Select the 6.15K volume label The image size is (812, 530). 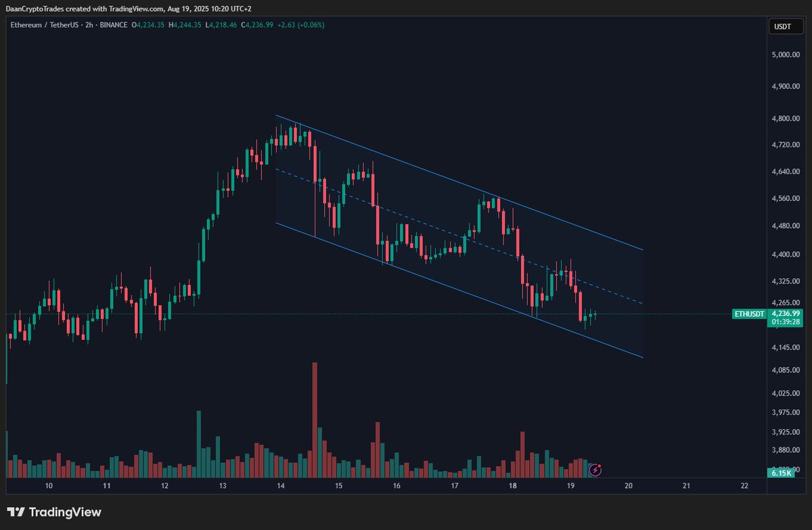(x=782, y=474)
